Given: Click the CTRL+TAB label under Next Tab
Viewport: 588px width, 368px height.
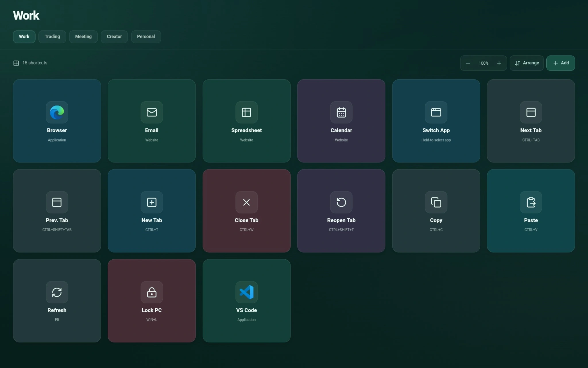Looking at the screenshot, I should 531,140.
